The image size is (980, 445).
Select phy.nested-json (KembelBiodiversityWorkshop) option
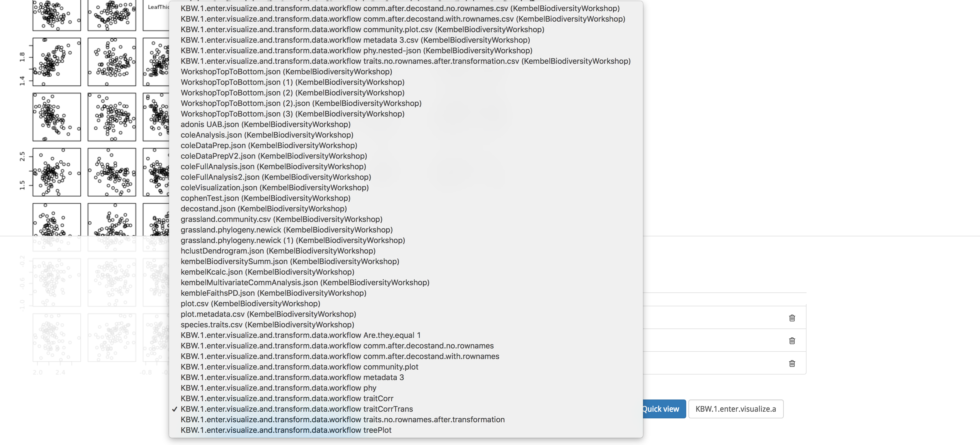(x=405, y=50)
